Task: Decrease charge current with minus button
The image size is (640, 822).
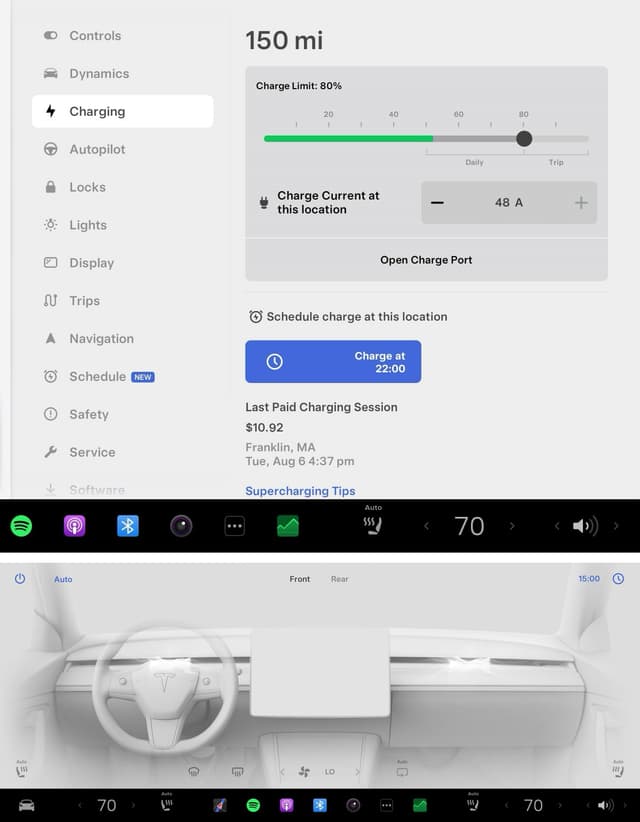Action: (437, 203)
